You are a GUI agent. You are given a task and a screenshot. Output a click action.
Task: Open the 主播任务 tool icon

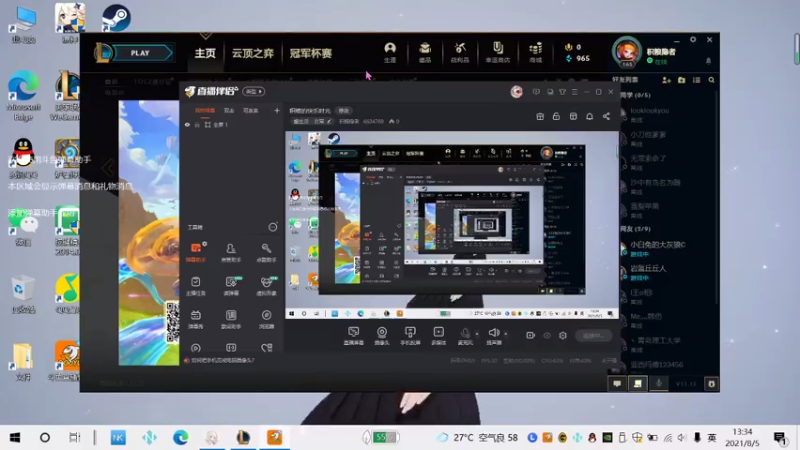point(195,286)
